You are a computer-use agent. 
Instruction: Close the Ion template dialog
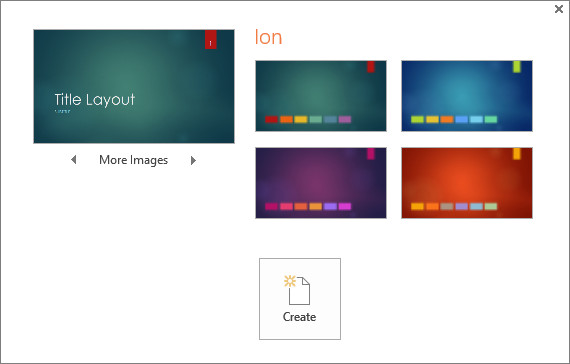pos(559,9)
